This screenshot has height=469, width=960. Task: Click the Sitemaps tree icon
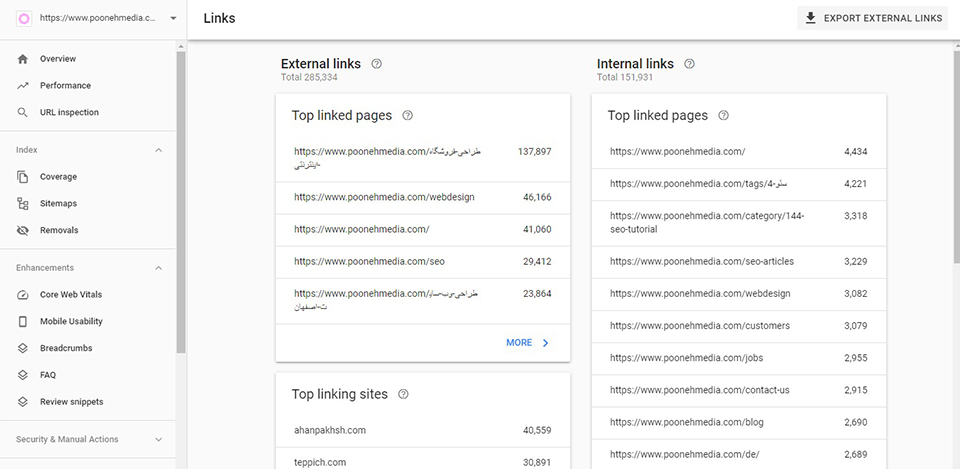pos(23,204)
